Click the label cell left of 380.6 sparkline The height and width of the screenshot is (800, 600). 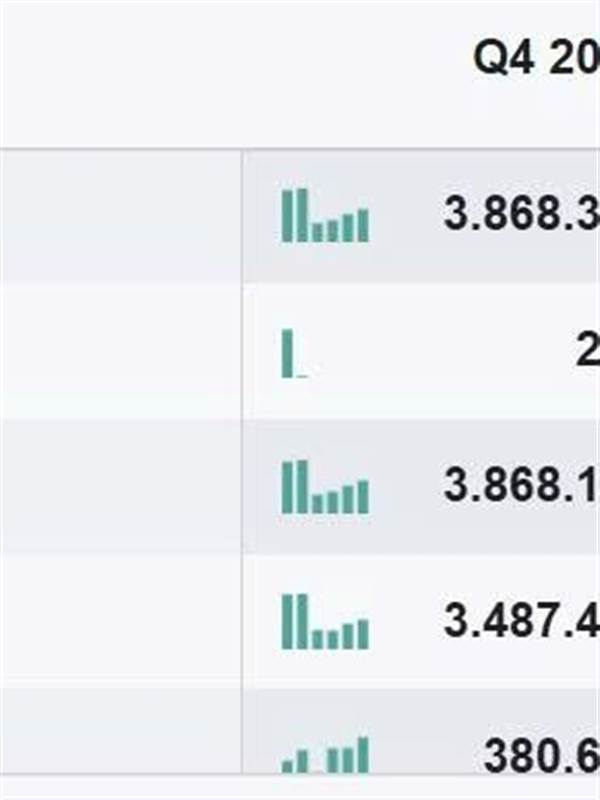tap(120, 731)
